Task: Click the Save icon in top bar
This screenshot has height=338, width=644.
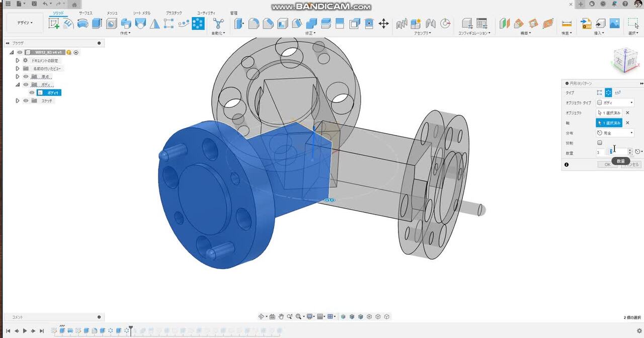Action: [x=34, y=4]
